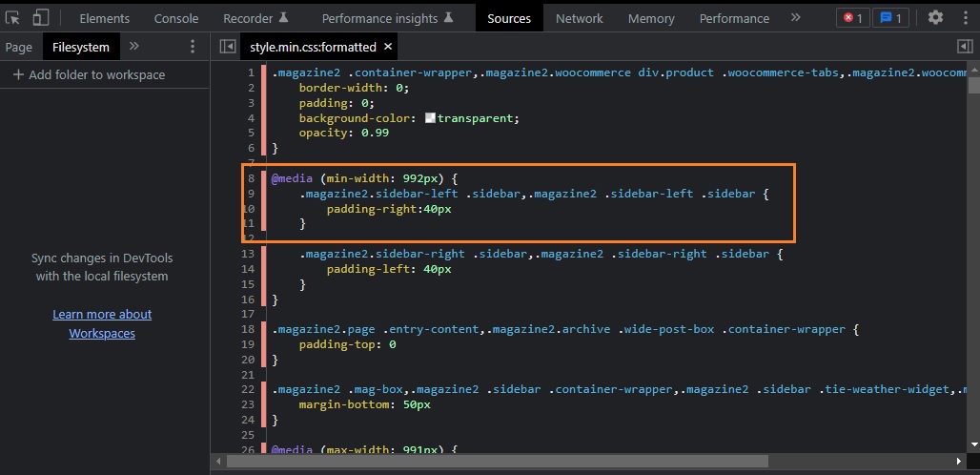Click the transparent color swatch

[x=430, y=117]
